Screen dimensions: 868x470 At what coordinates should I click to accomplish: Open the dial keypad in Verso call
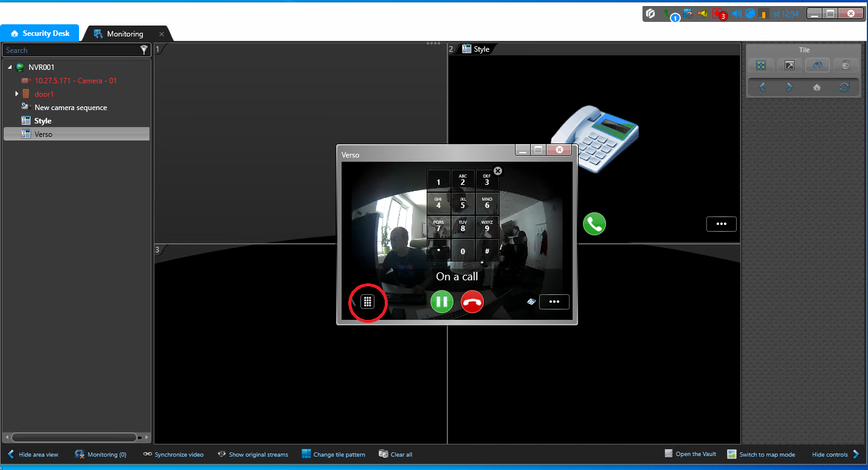point(367,302)
